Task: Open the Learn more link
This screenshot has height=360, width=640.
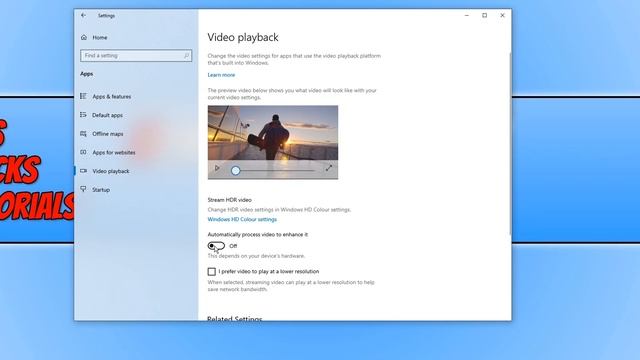Action: point(221,75)
